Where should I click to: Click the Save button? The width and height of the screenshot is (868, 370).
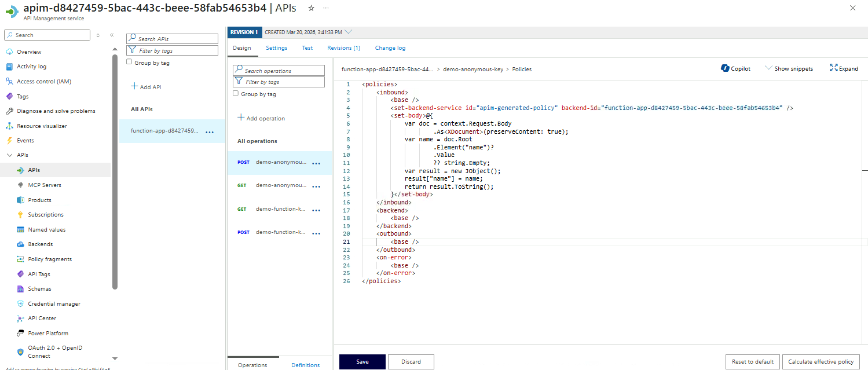362,362
